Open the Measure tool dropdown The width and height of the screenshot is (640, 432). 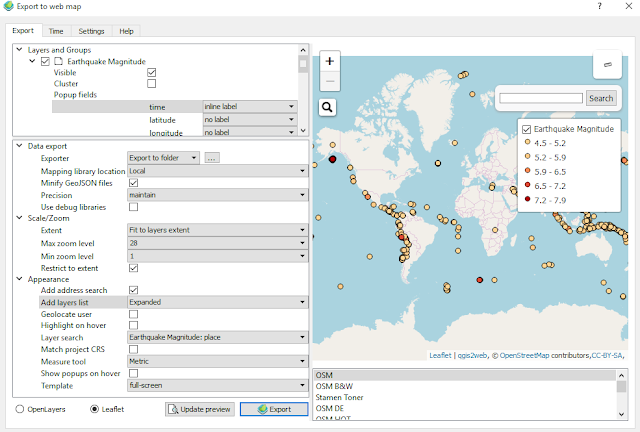[218, 361]
